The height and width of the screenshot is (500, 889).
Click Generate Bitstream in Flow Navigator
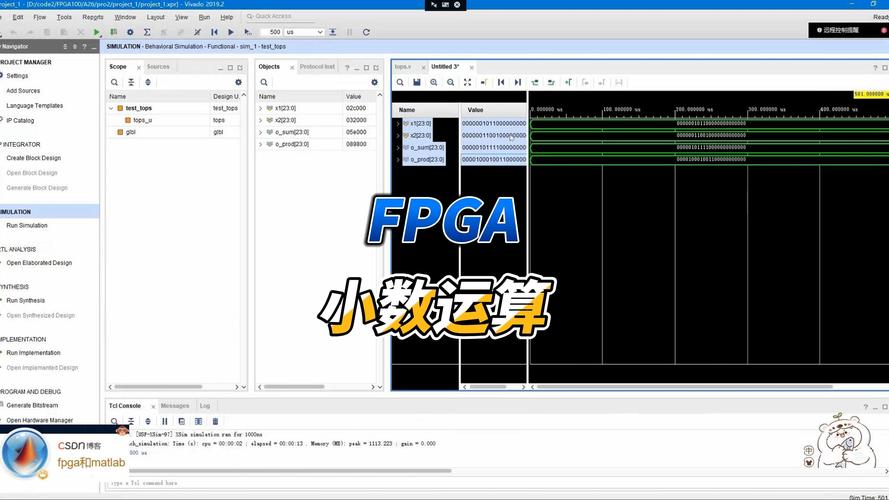coord(32,405)
